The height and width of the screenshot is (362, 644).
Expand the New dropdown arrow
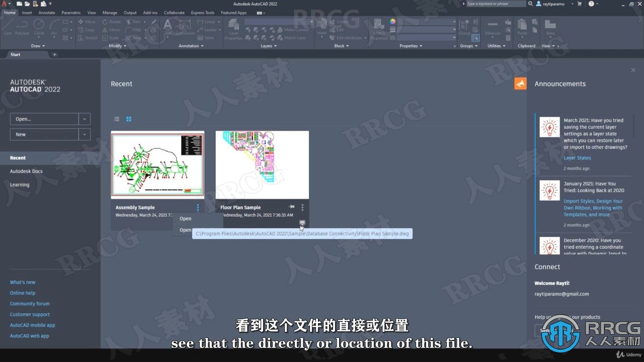(85, 134)
